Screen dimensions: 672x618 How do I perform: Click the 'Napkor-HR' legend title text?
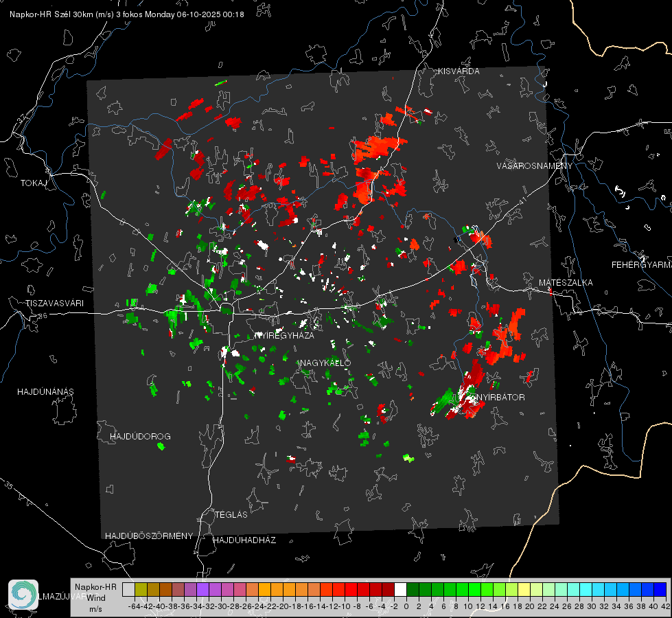point(95,586)
